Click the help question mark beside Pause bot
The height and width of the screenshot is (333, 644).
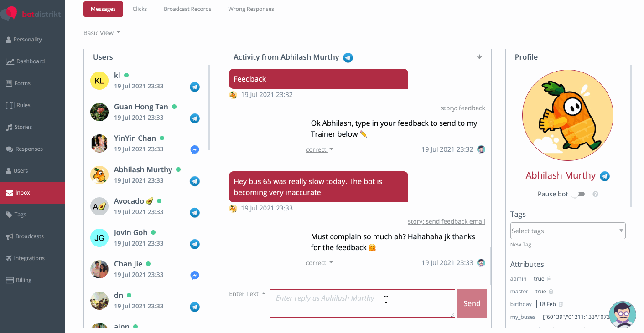coord(595,194)
